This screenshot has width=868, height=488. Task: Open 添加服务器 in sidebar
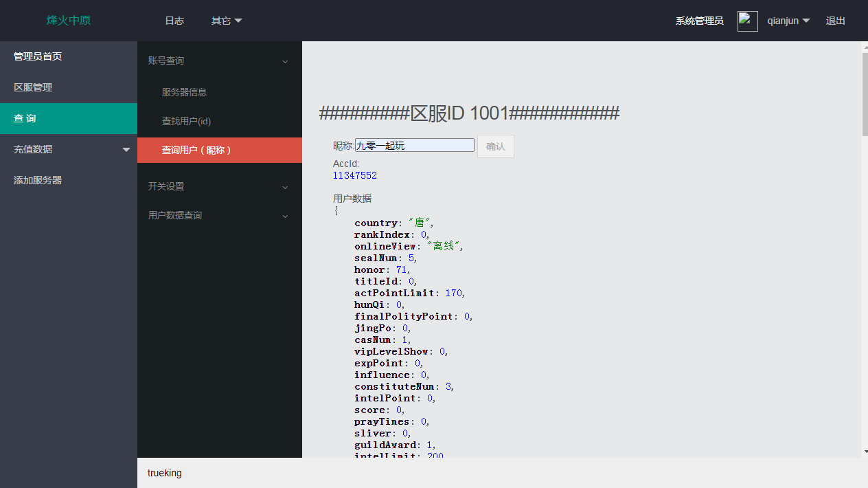pyautogui.click(x=38, y=180)
